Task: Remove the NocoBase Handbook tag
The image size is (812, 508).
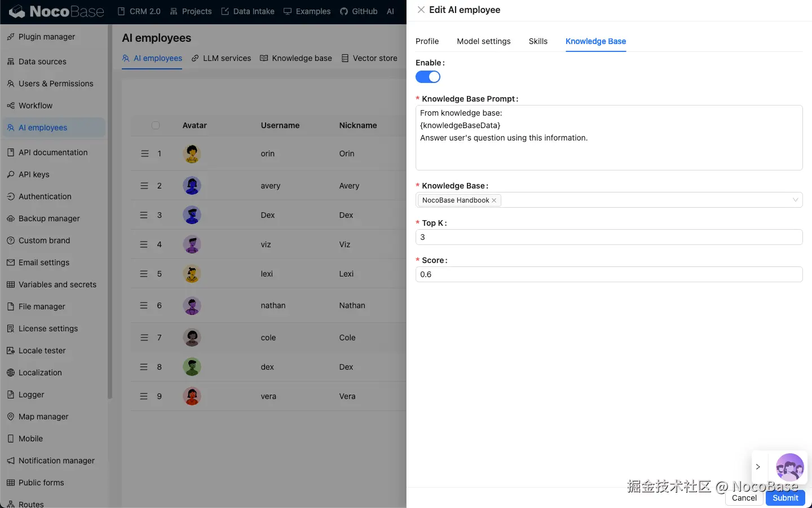Action: 494,200
